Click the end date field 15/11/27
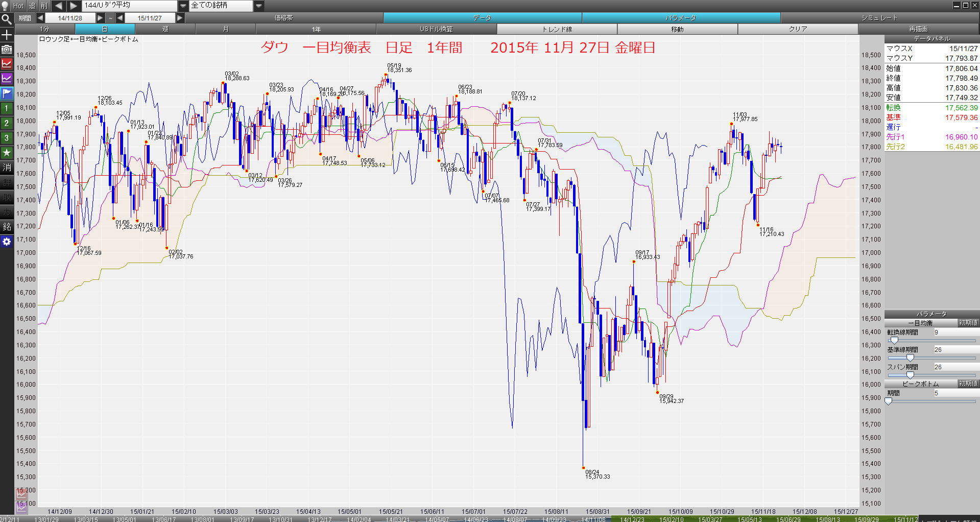 point(150,18)
